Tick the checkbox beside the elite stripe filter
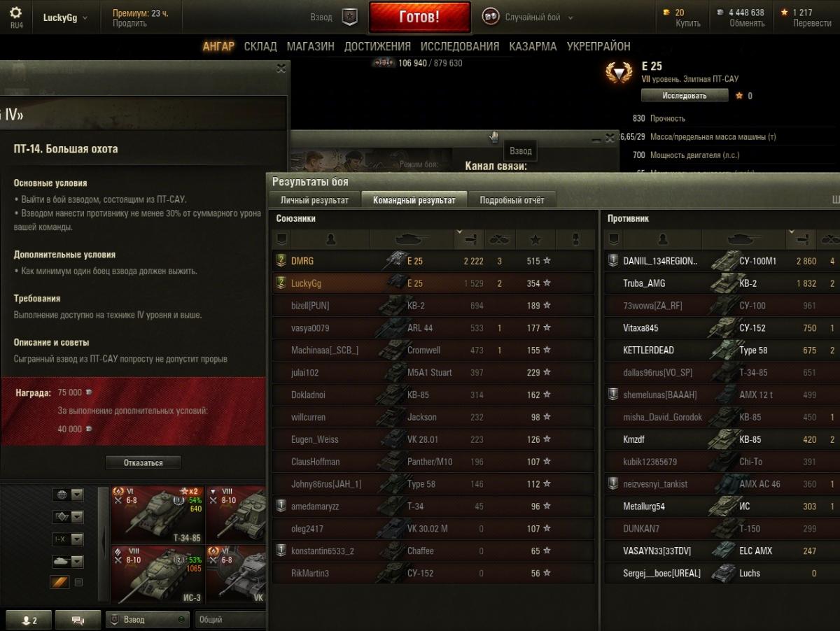This screenshot has width=840, height=631. 78,582
